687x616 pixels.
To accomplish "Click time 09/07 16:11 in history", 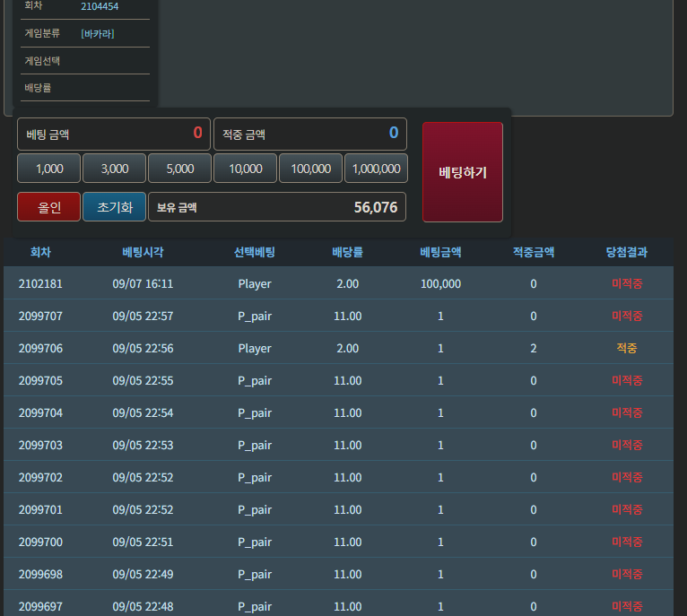I will click(143, 284).
